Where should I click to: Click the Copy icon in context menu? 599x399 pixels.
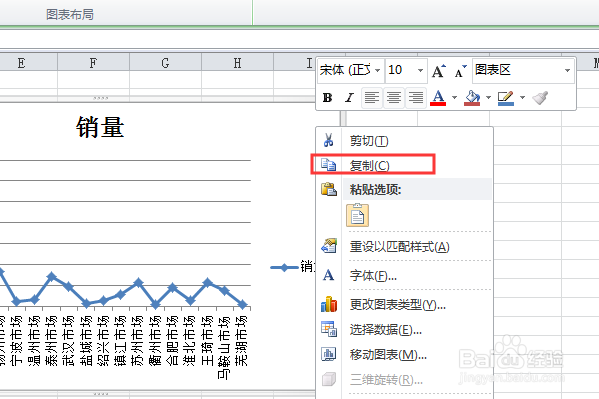tap(328, 165)
